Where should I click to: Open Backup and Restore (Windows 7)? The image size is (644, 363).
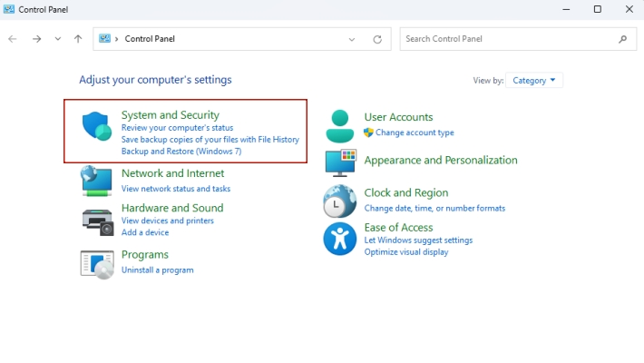(x=181, y=152)
